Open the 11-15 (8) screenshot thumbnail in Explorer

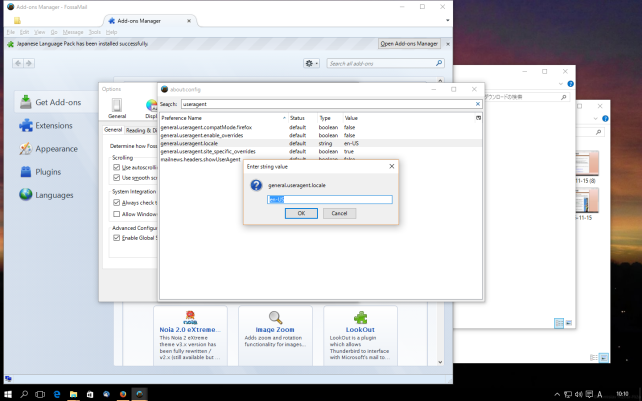[587, 163]
